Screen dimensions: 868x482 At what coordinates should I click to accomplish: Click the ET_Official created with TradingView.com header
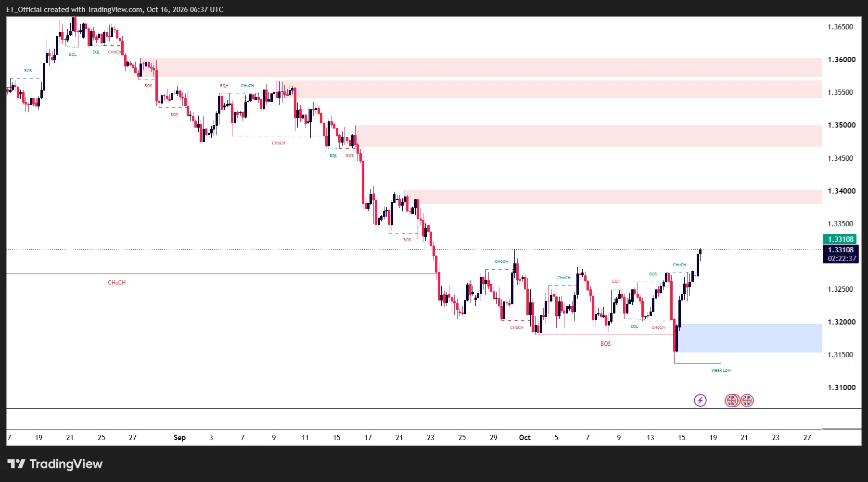[x=115, y=9]
